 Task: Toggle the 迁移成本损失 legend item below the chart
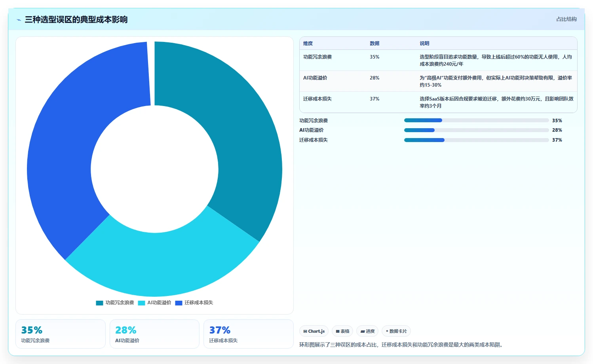point(194,303)
